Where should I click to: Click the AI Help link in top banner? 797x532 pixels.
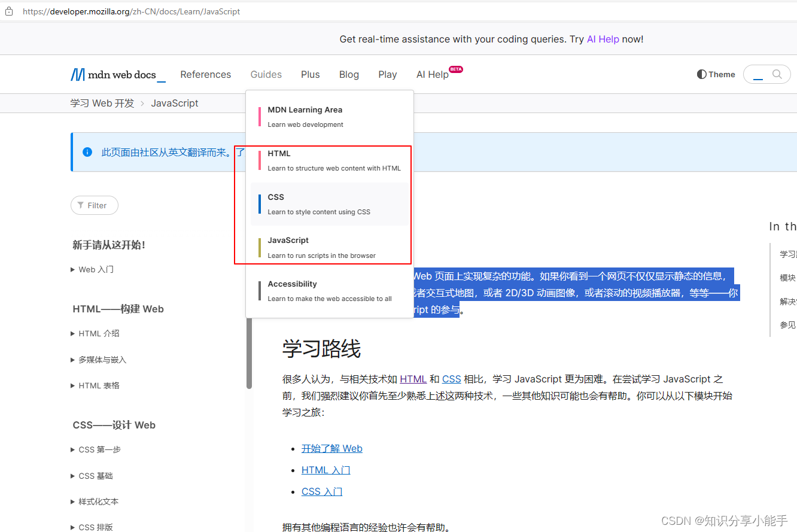[603, 39]
